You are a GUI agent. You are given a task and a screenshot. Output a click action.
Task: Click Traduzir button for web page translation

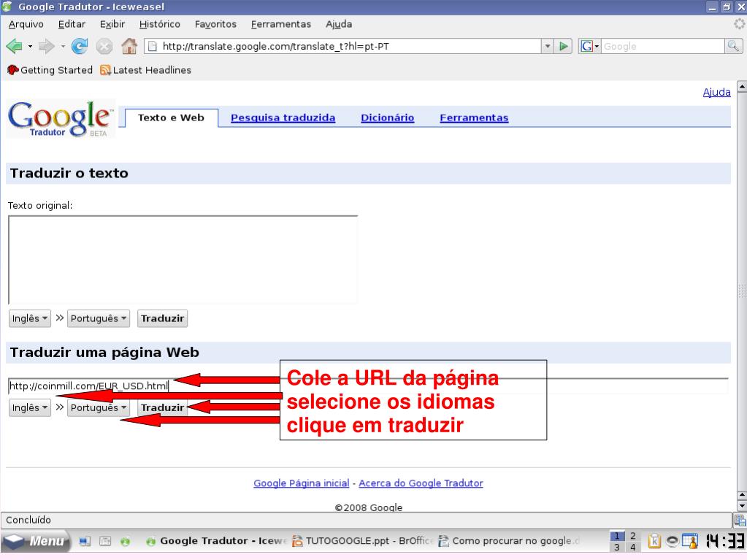[162, 407]
